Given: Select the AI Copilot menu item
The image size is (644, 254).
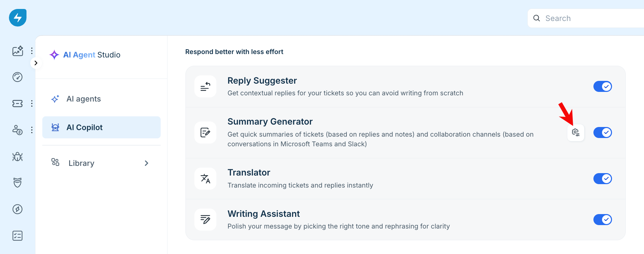Looking at the screenshot, I should coord(101,127).
